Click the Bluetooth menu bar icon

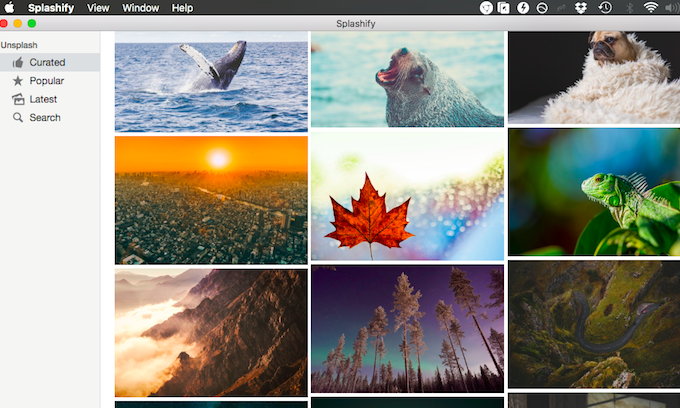[629, 8]
